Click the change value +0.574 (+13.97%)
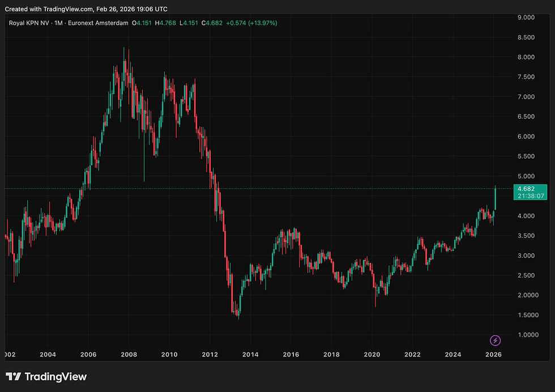Viewport: 555px width, 392px height. click(x=251, y=23)
